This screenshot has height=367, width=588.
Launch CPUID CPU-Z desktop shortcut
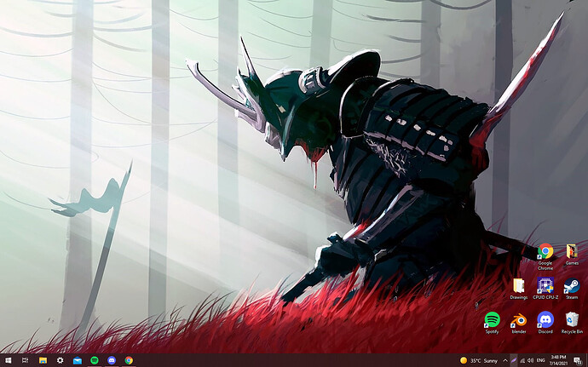(x=545, y=289)
